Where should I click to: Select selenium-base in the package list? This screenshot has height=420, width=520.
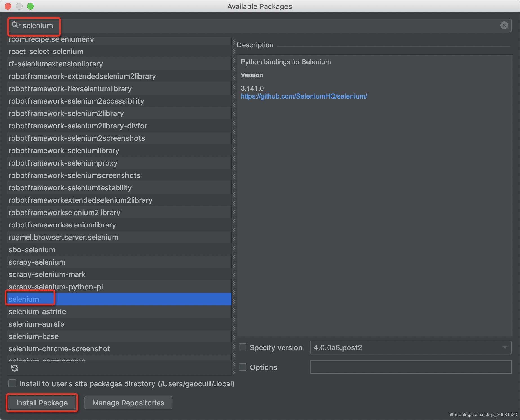[x=33, y=336]
